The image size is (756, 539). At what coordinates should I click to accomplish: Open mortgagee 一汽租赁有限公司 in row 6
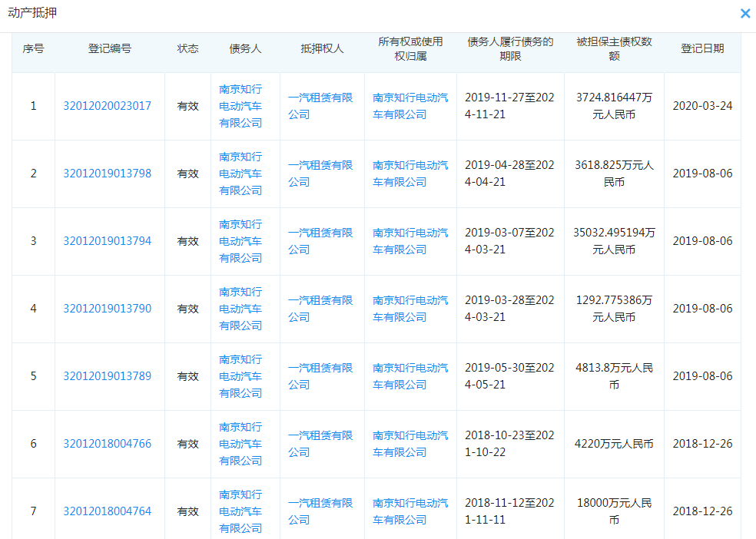[320, 444]
